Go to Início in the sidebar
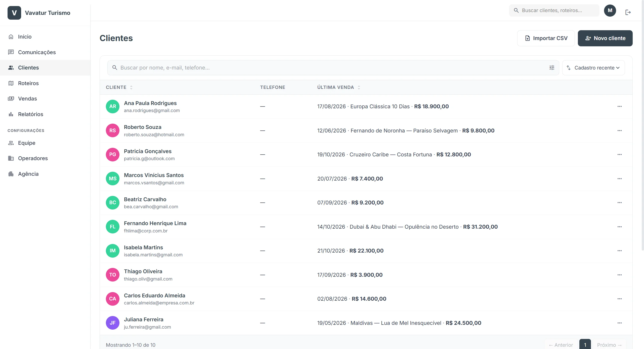 [x=45, y=37]
